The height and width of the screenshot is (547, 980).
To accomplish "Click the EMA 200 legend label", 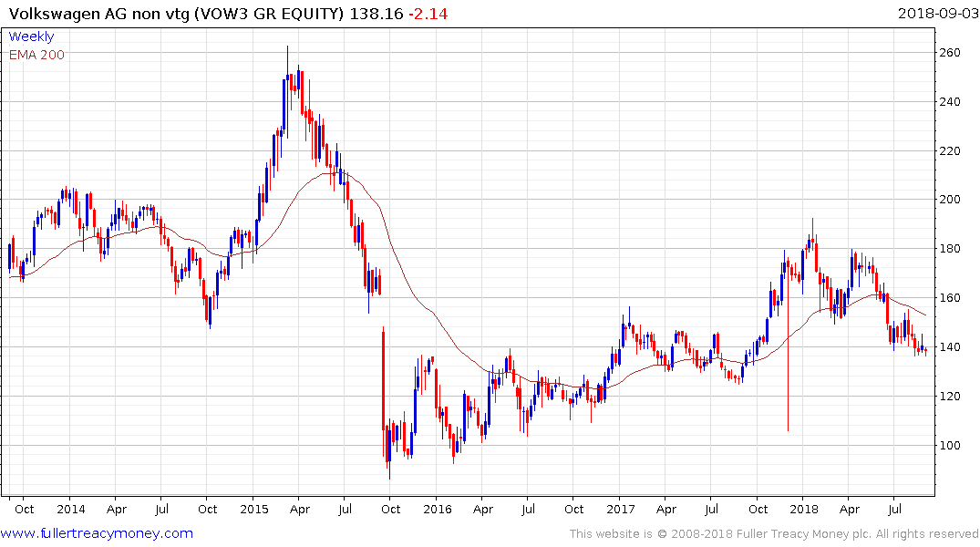I will pos(36,55).
